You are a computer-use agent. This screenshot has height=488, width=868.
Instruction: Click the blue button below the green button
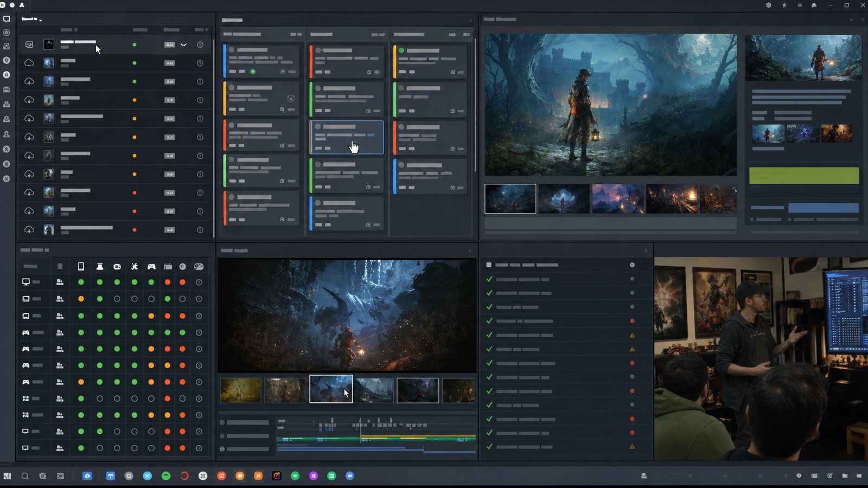click(824, 208)
